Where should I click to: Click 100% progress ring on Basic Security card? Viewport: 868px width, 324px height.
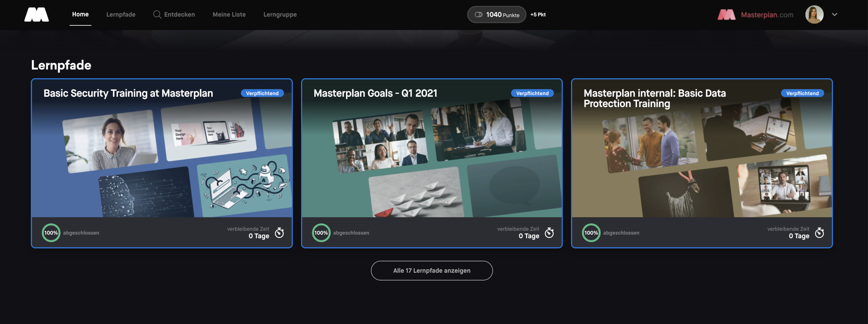(51, 233)
